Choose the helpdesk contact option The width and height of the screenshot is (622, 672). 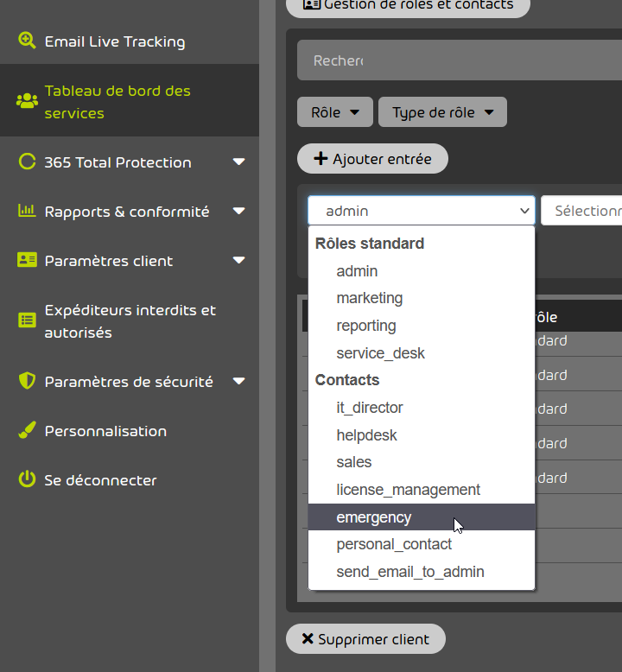pyautogui.click(x=422, y=435)
